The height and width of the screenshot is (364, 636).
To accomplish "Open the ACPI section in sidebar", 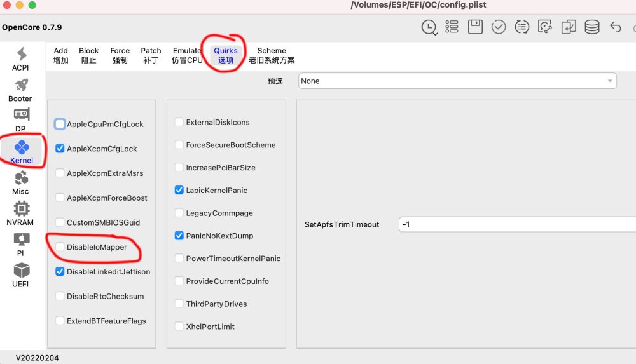I will click(21, 59).
